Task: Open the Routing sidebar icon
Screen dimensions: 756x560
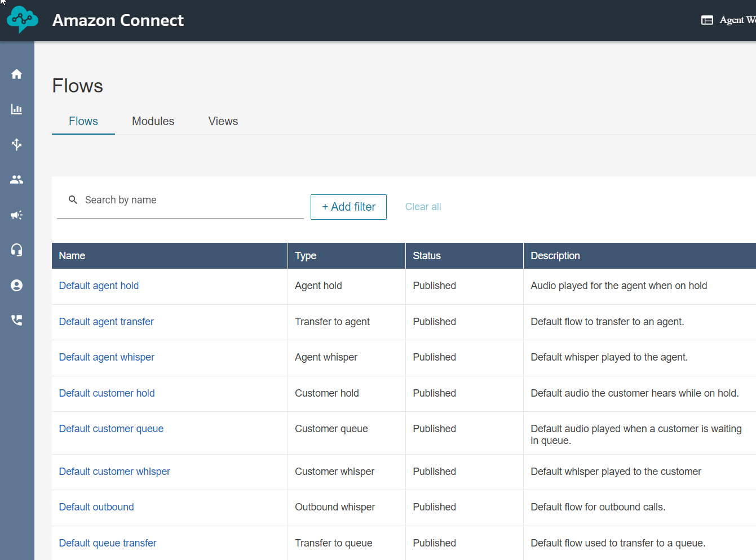Action: [17, 144]
